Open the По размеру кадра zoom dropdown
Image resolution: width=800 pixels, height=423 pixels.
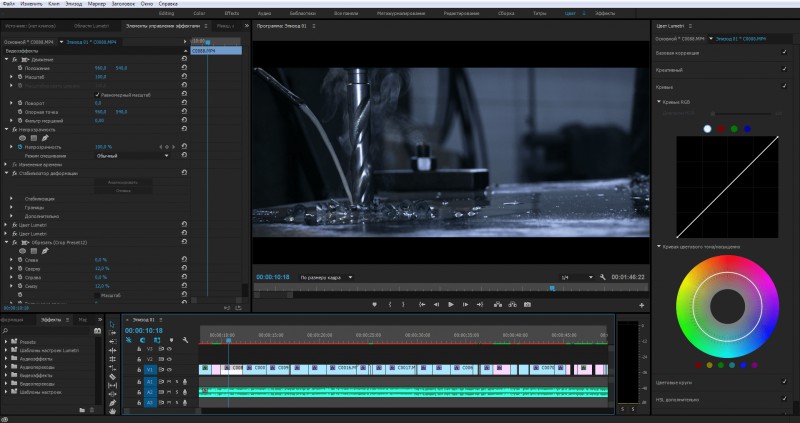point(326,277)
